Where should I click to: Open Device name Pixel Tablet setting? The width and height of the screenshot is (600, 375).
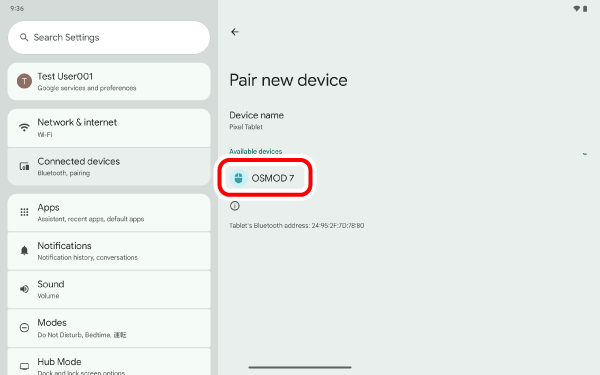tap(256, 121)
